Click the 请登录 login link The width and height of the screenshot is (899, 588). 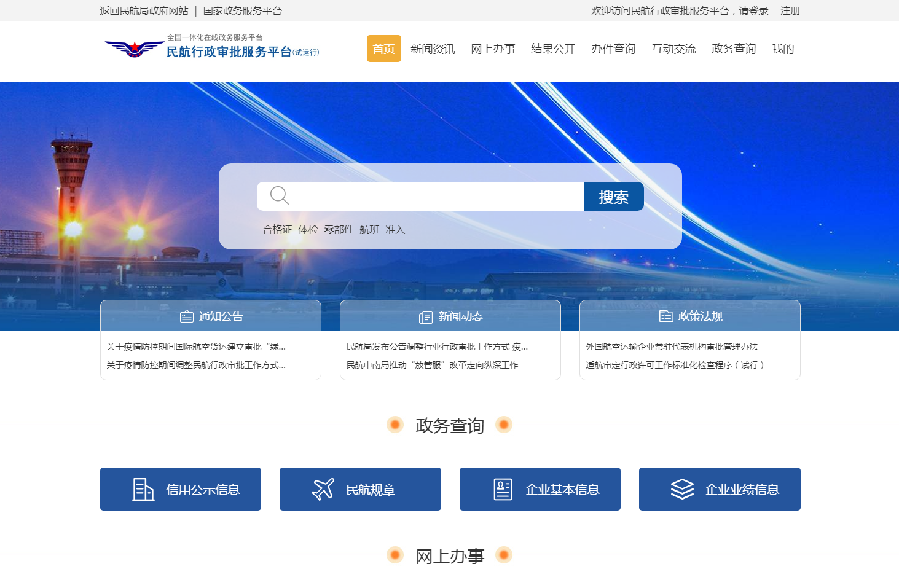click(753, 10)
